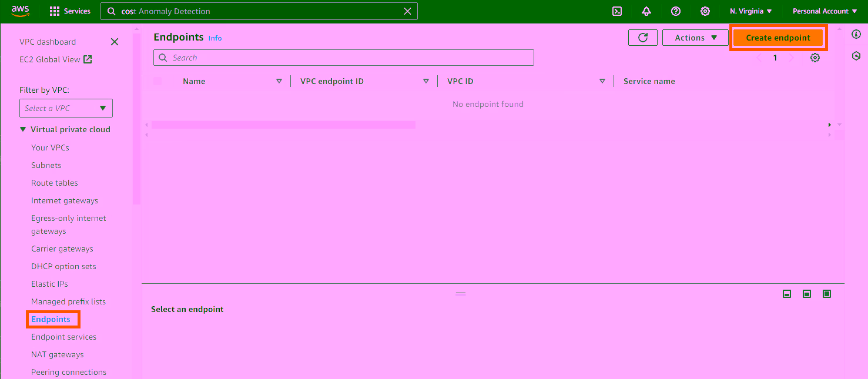
Task: Close the VPC dashboard sidebar with the X
Action: pyautogui.click(x=115, y=42)
